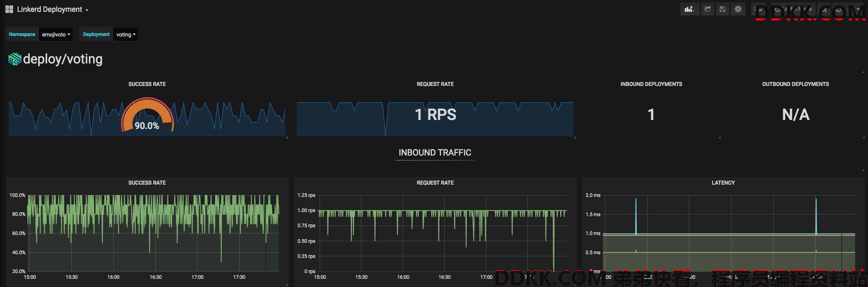Viewport: 868px width, 287px height.
Task: Open the time range picker showing Last hours
Action: pyautogui.click(x=794, y=9)
